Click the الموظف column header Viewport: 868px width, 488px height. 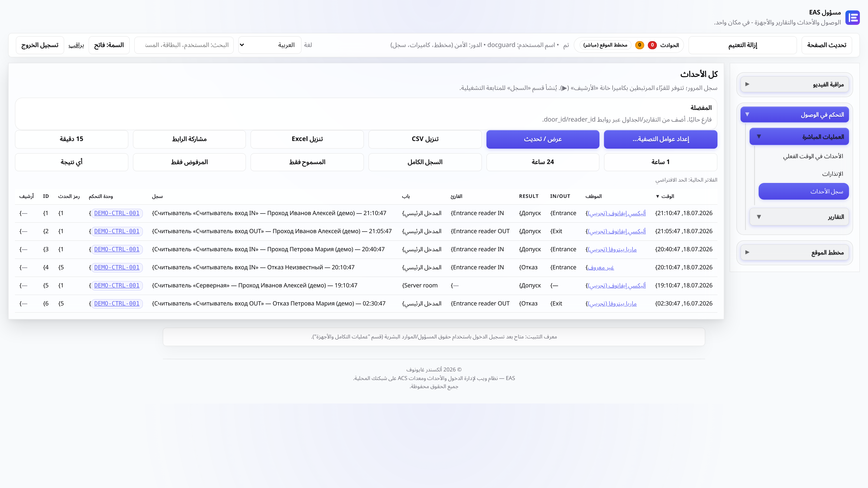(593, 196)
